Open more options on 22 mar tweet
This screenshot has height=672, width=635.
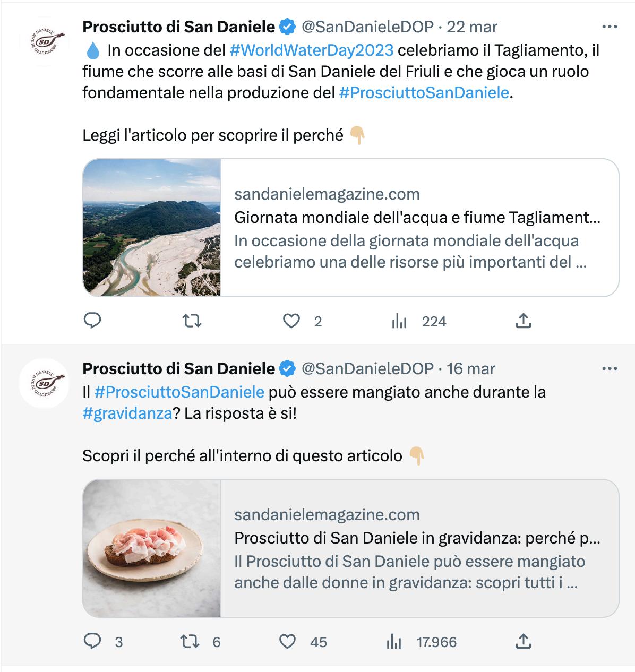pos(609,27)
